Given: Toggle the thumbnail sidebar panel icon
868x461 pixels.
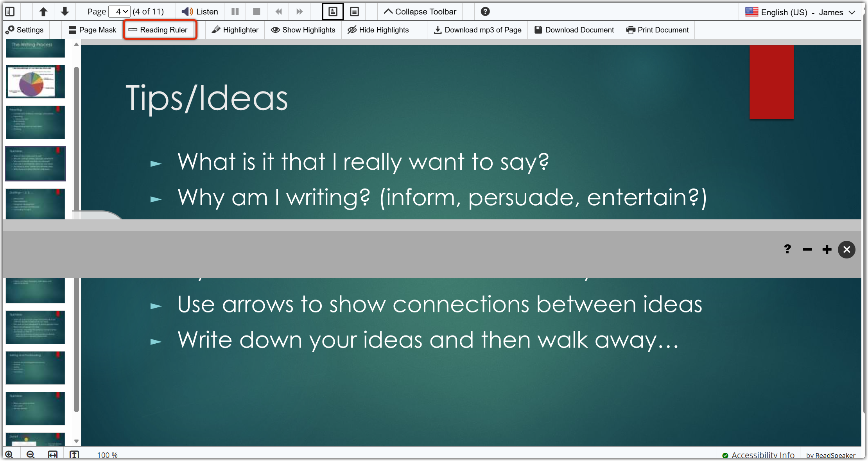Looking at the screenshot, I should (x=10, y=12).
